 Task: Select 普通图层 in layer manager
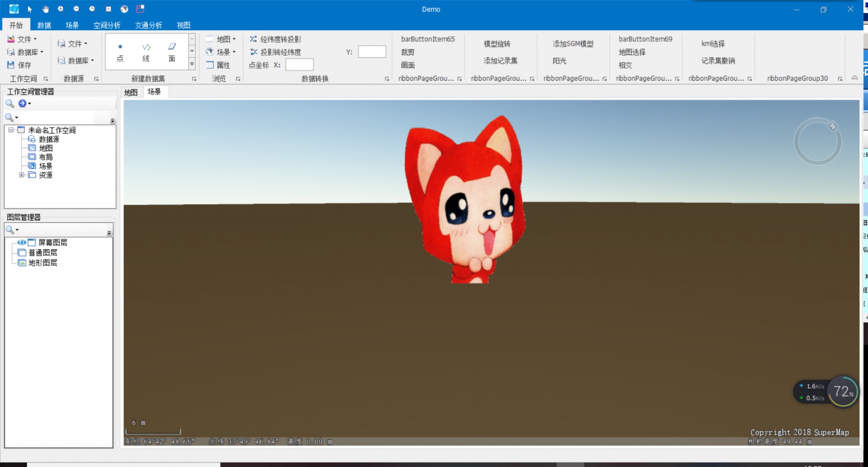pyautogui.click(x=43, y=252)
